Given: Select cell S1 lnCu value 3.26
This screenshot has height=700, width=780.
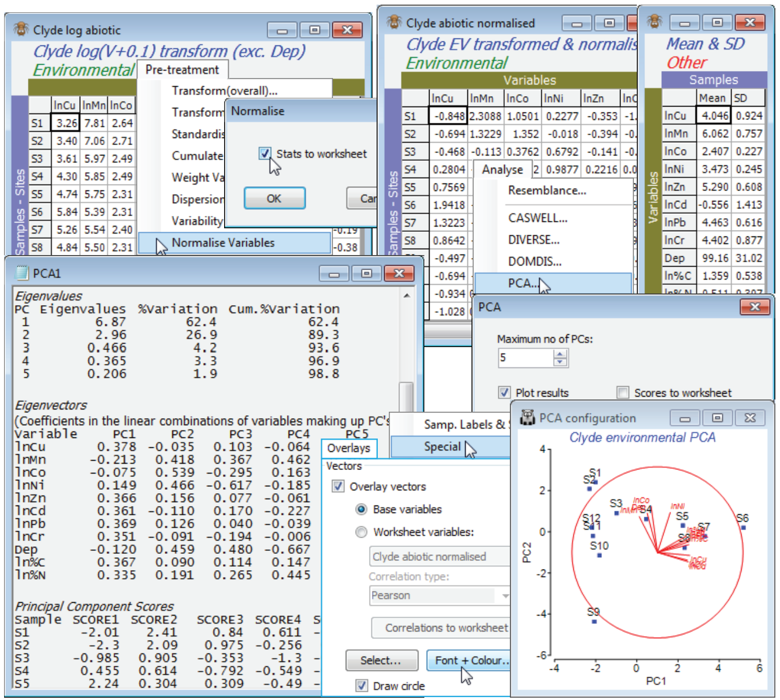Looking at the screenshot, I should 65,123.
